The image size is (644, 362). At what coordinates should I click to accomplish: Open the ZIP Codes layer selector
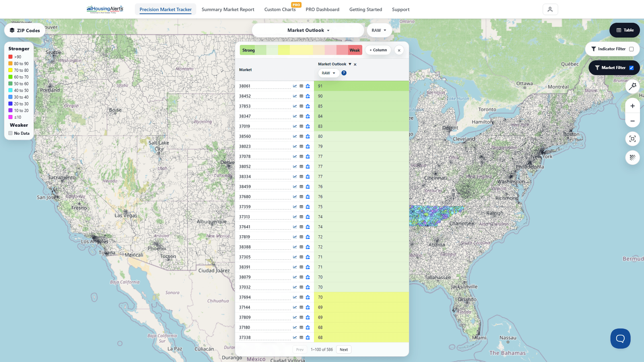(x=25, y=30)
